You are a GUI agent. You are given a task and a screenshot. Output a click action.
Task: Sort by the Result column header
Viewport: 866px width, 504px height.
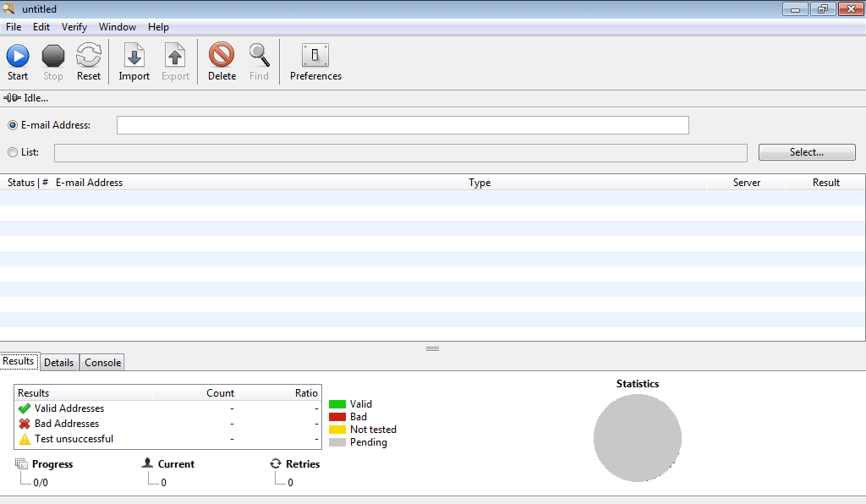(825, 183)
